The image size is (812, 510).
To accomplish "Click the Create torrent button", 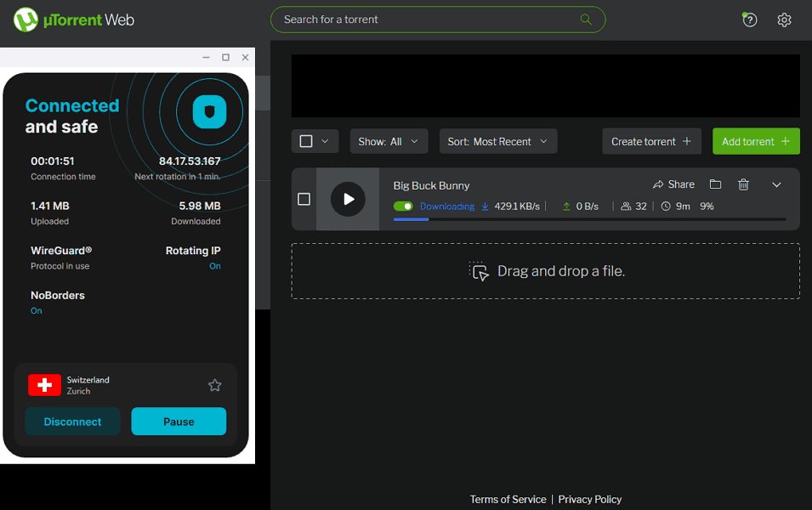I will pos(651,141).
